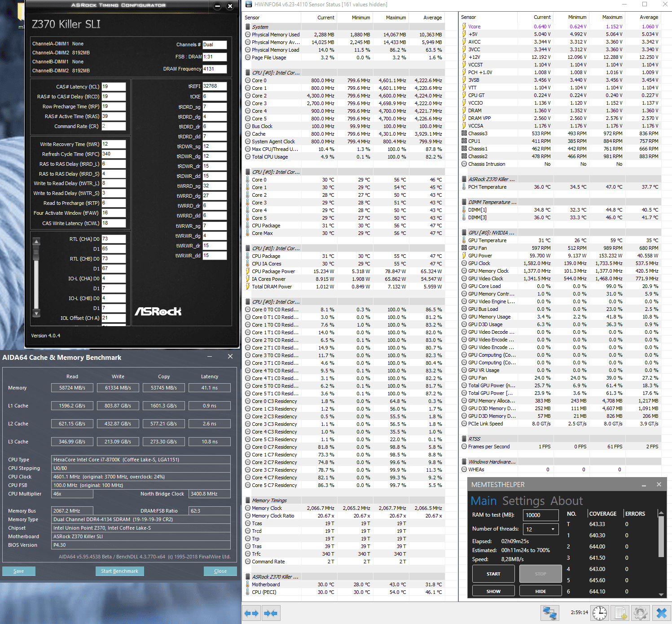Click the Physical Memory Used row icon
This screenshot has width=672, height=624.
248,35
